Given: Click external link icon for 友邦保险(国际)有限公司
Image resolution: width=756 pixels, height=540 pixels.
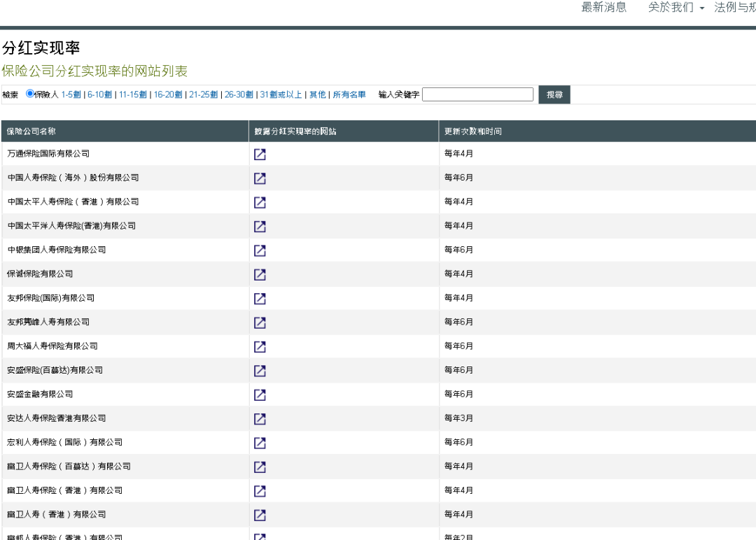Looking at the screenshot, I should click(x=260, y=299).
